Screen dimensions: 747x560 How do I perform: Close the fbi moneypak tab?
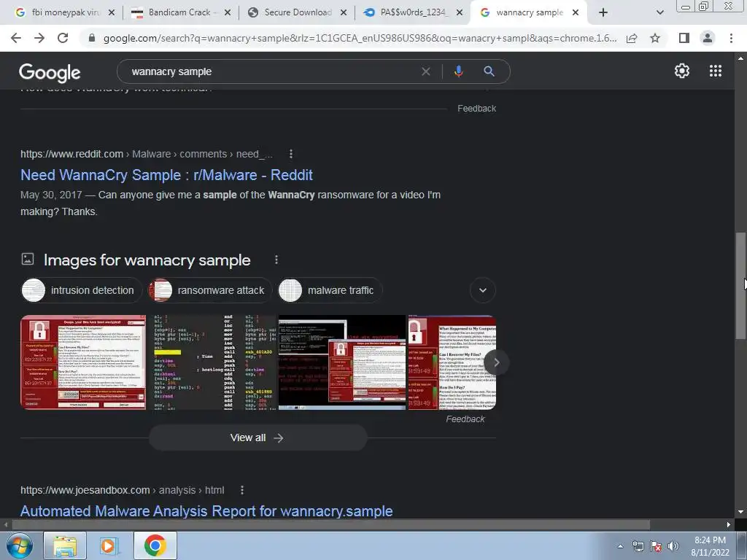click(x=112, y=13)
